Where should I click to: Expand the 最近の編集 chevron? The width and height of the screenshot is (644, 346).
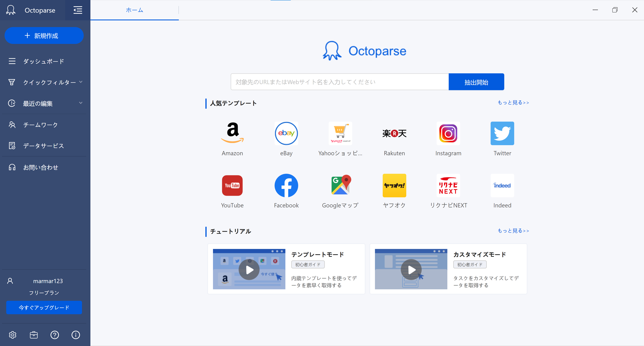tap(81, 103)
